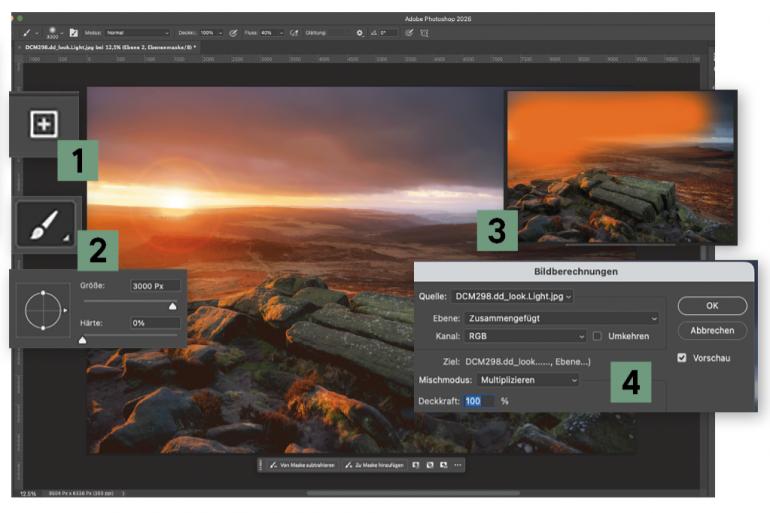The width and height of the screenshot is (770, 513).
Task: Click the third mask icon in contextual bar
Action: coord(443,465)
